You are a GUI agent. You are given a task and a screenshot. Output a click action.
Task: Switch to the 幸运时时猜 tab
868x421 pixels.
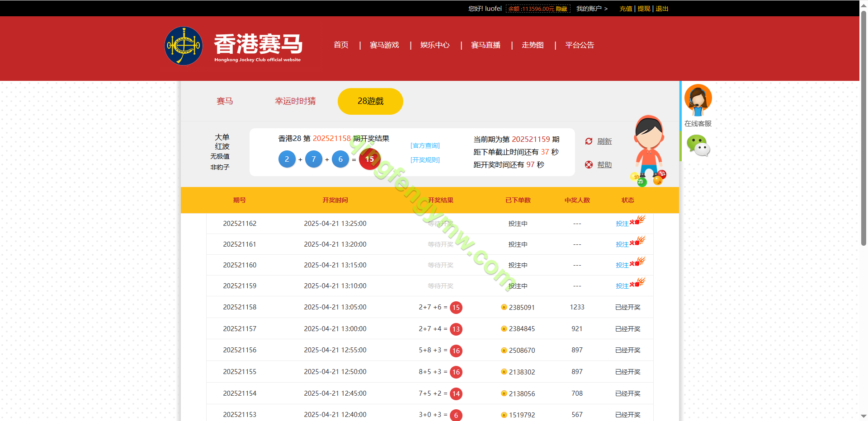coord(295,101)
